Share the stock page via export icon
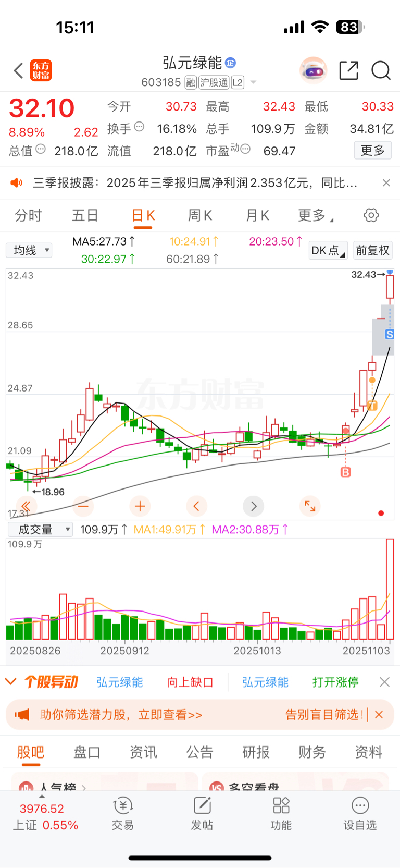The width and height of the screenshot is (400, 868). pos(348,70)
